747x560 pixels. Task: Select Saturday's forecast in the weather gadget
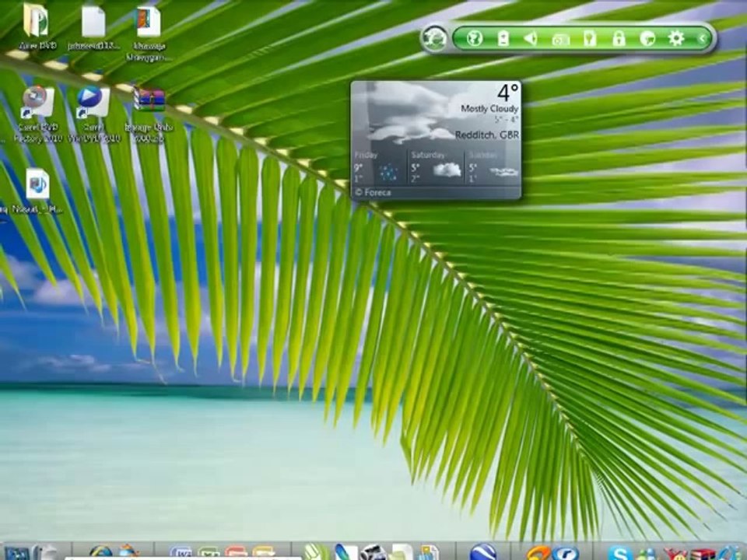click(435, 167)
